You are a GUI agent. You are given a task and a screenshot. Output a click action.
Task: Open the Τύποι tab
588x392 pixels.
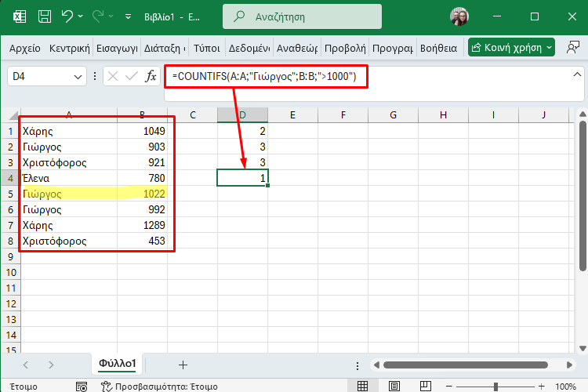207,48
